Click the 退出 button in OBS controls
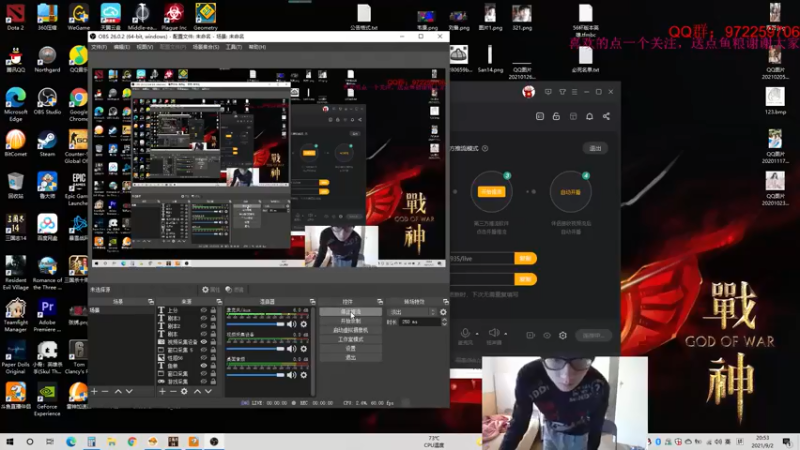Screen dimensions: 800x450 (x=351, y=358)
